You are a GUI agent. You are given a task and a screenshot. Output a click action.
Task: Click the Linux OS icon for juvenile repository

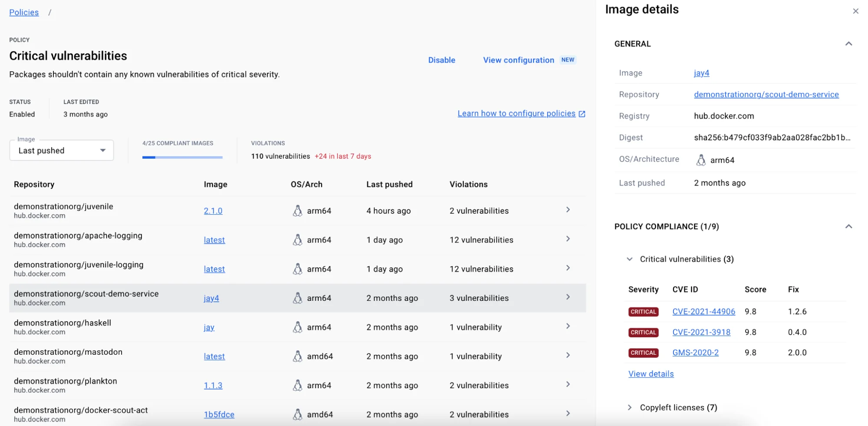pyautogui.click(x=298, y=210)
